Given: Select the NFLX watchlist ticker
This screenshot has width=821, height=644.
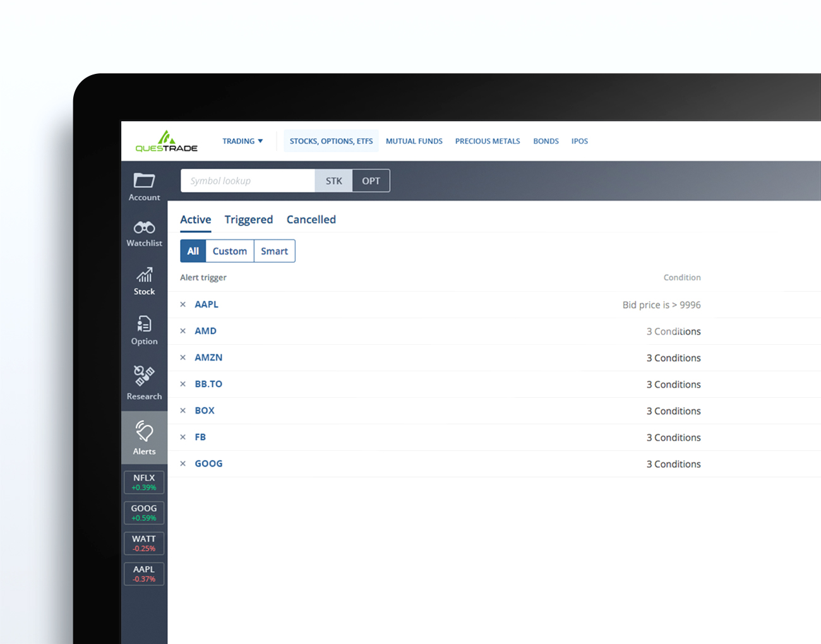Looking at the screenshot, I should coord(144,482).
